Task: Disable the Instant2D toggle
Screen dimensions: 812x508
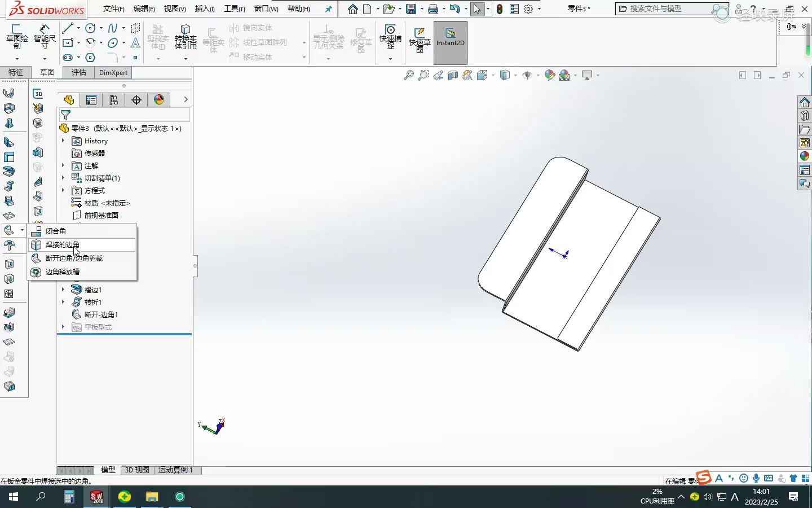Action: (450, 42)
